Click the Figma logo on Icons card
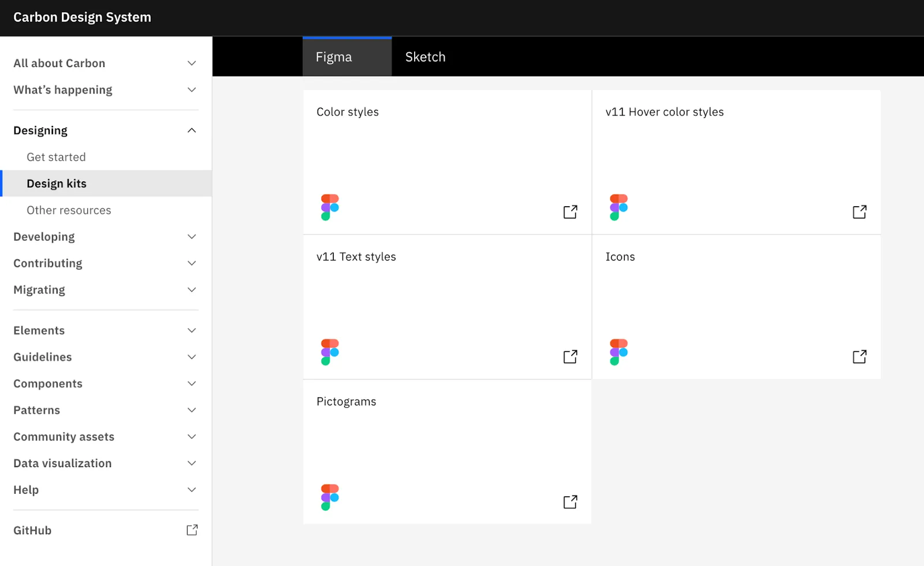924x566 pixels. coord(619,352)
